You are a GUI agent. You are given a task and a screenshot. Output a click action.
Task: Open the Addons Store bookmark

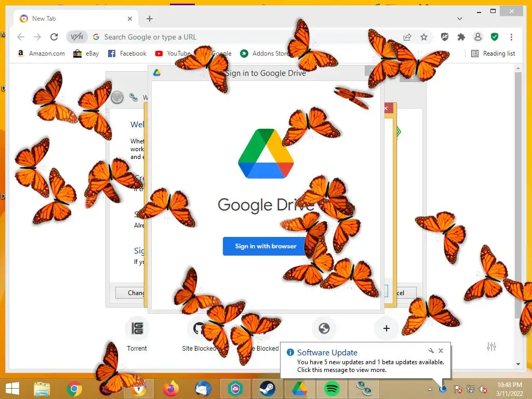[x=264, y=54]
